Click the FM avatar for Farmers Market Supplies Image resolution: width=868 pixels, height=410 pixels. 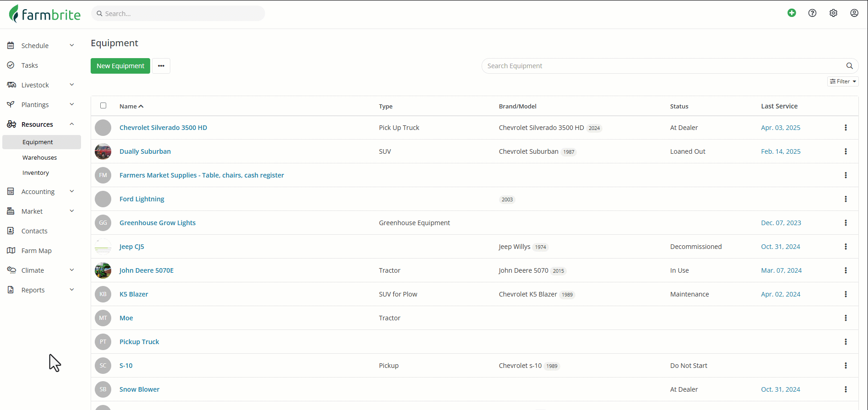[103, 175]
